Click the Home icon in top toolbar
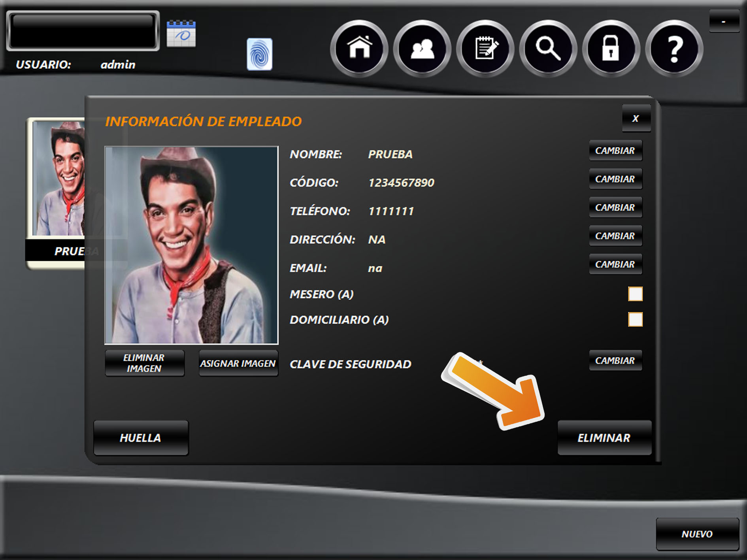This screenshot has height=560, width=747. click(x=359, y=48)
